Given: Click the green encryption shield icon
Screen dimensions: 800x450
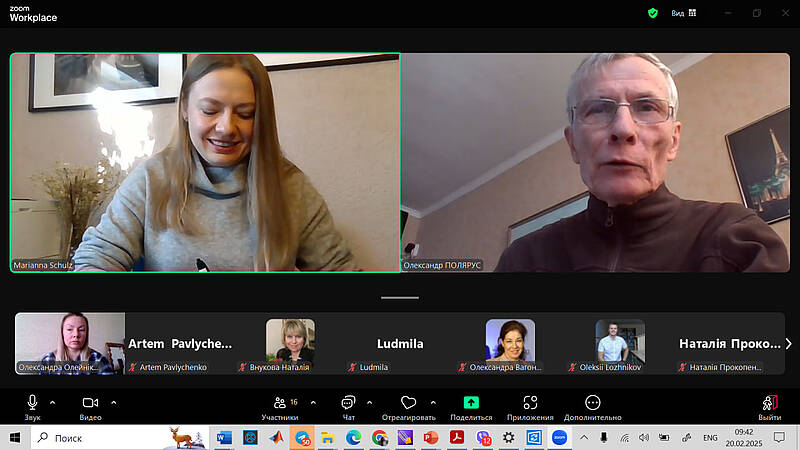Looking at the screenshot, I should (653, 13).
